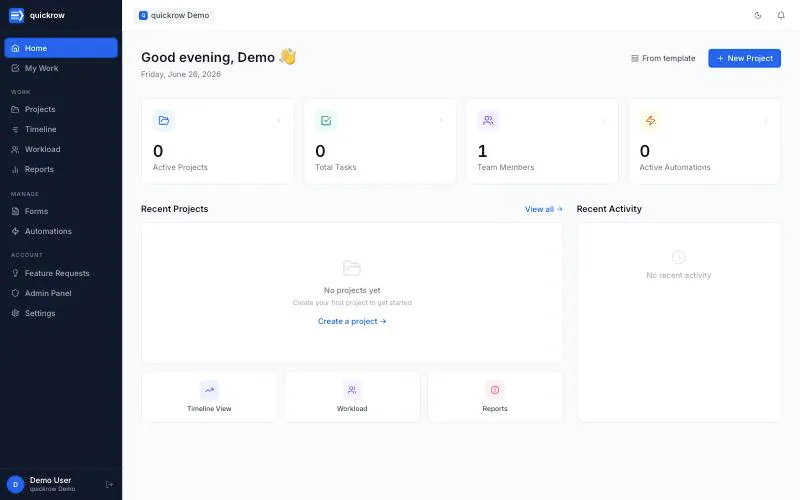
Task: Click the View all link
Action: pyautogui.click(x=543, y=209)
